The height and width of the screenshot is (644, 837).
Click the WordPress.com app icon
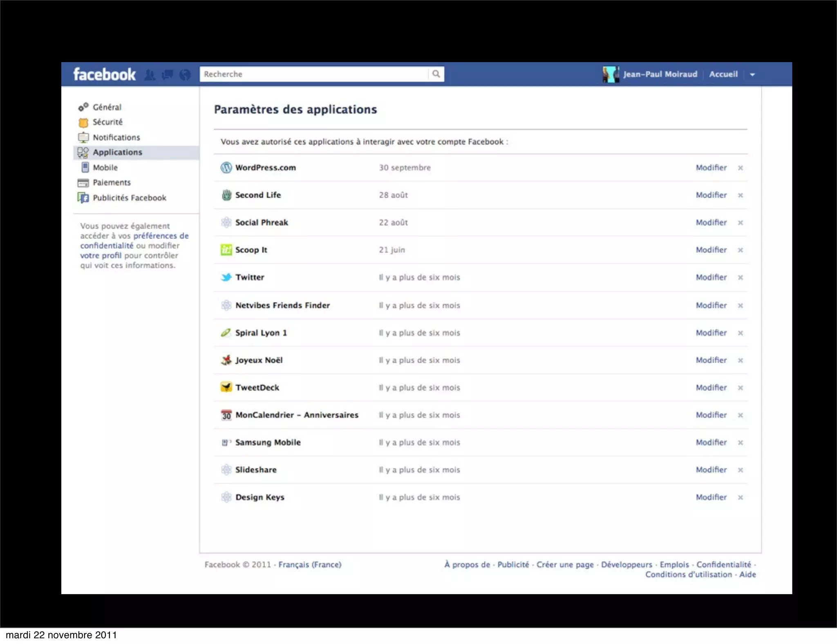click(226, 168)
